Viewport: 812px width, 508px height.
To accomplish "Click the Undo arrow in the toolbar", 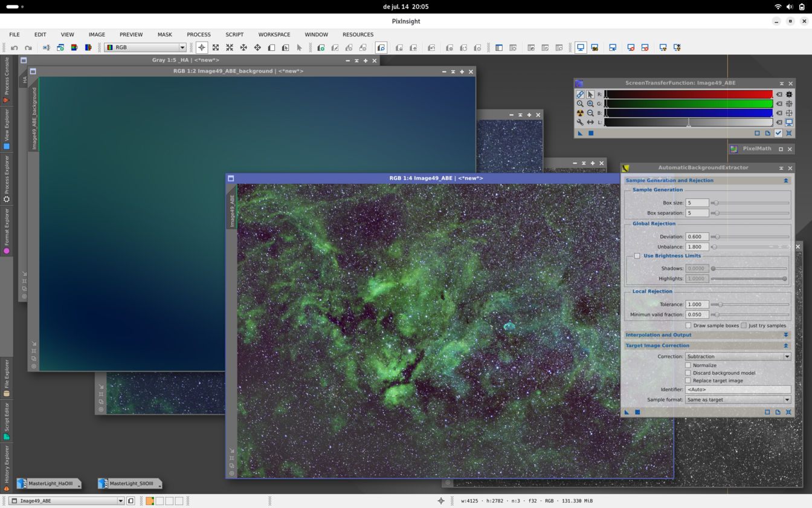I will (x=14, y=47).
